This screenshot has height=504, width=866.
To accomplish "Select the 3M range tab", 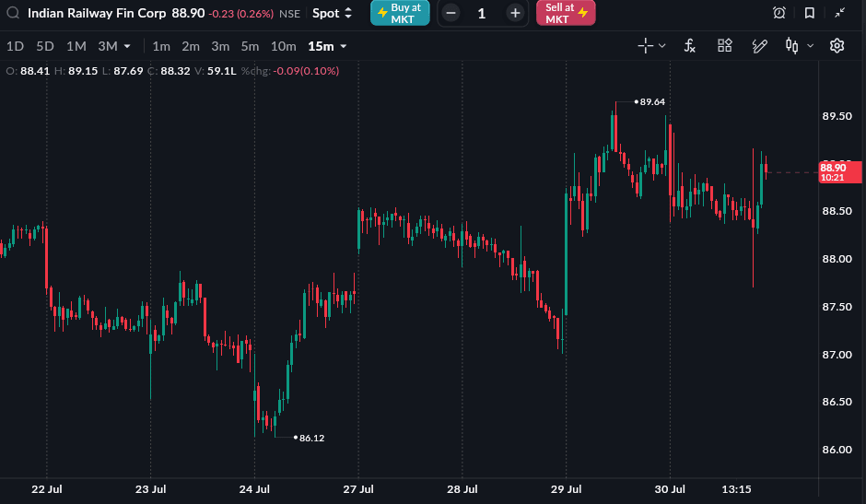I will 108,46.
